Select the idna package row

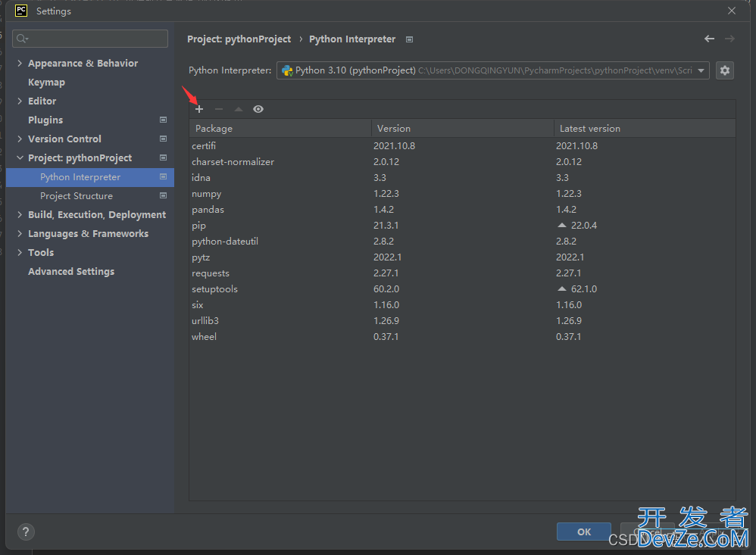[x=462, y=178]
